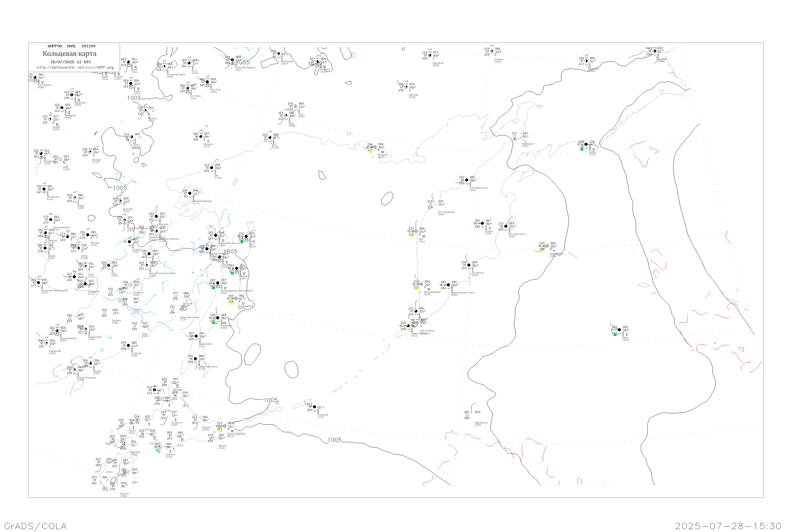Click yellow square under Пограничное station

pyautogui.click(x=231, y=304)
